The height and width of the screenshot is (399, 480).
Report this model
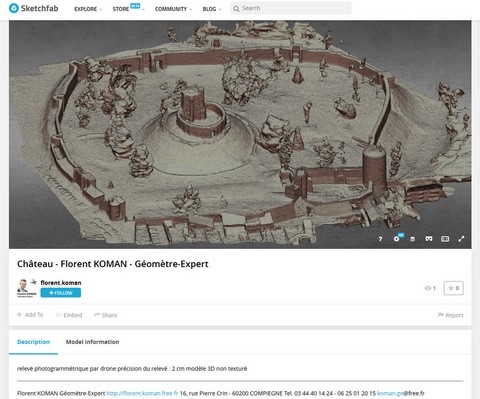[x=450, y=315]
